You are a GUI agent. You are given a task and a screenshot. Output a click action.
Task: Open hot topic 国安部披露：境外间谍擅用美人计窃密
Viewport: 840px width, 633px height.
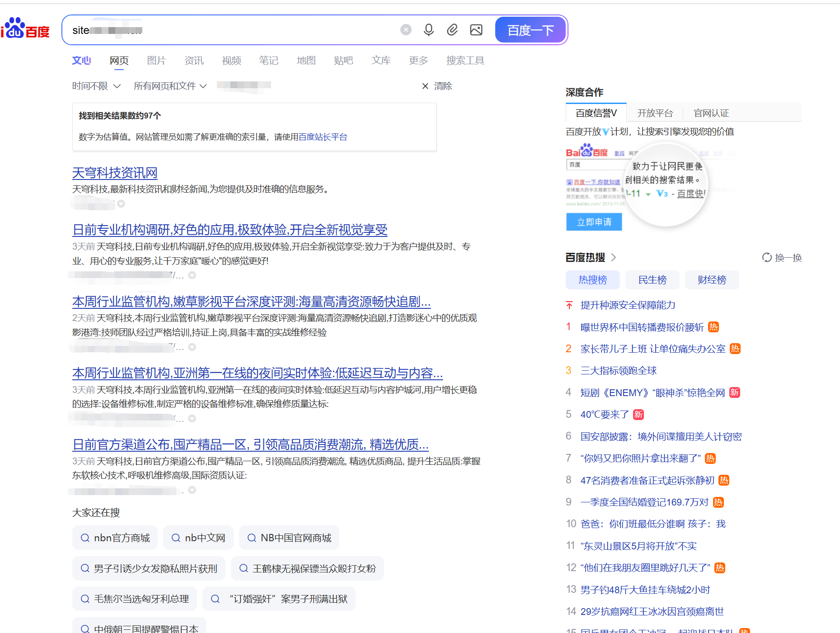[x=661, y=436]
